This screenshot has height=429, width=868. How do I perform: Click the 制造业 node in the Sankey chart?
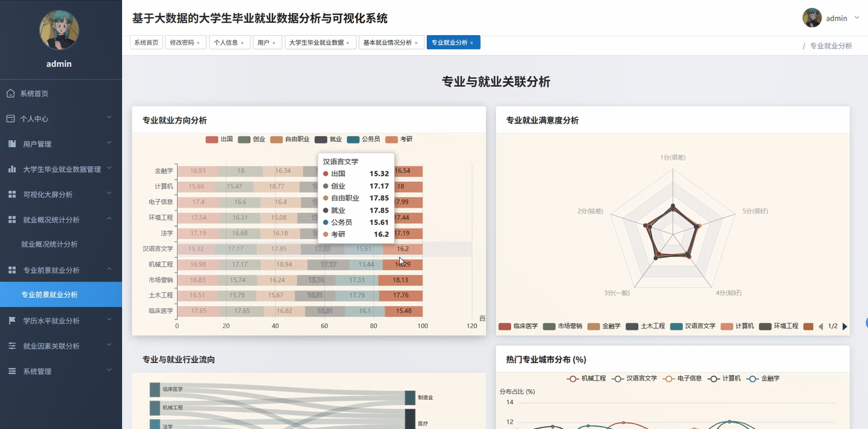pyautogui.click(x=410, y=398)
